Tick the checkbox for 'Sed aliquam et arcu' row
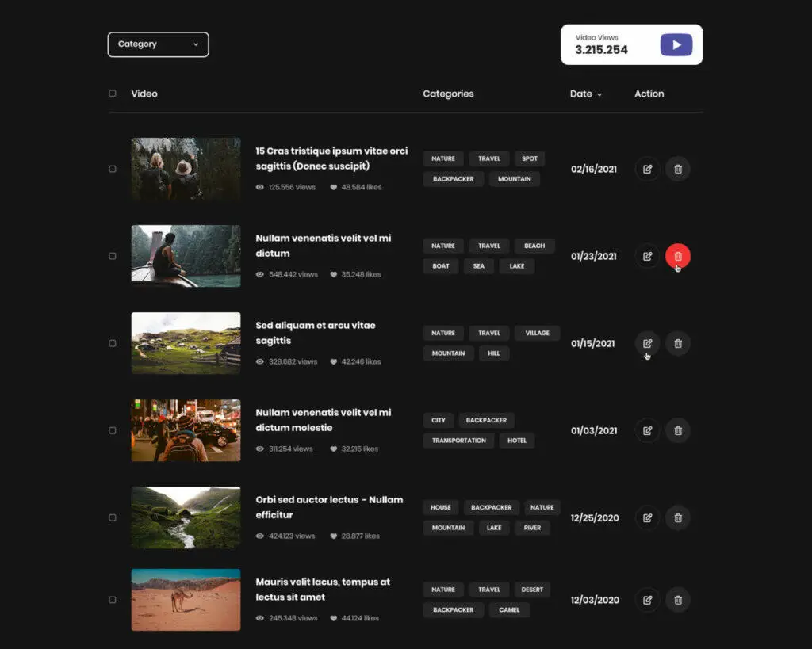 (x=113, y=343)
